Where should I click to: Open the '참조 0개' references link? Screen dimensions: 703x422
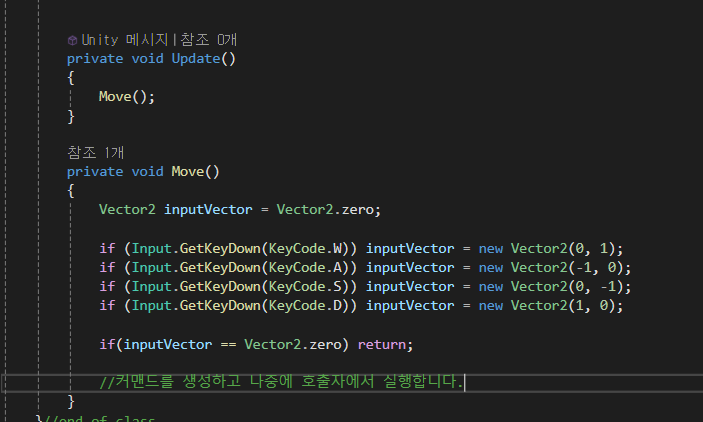point(208,40)
